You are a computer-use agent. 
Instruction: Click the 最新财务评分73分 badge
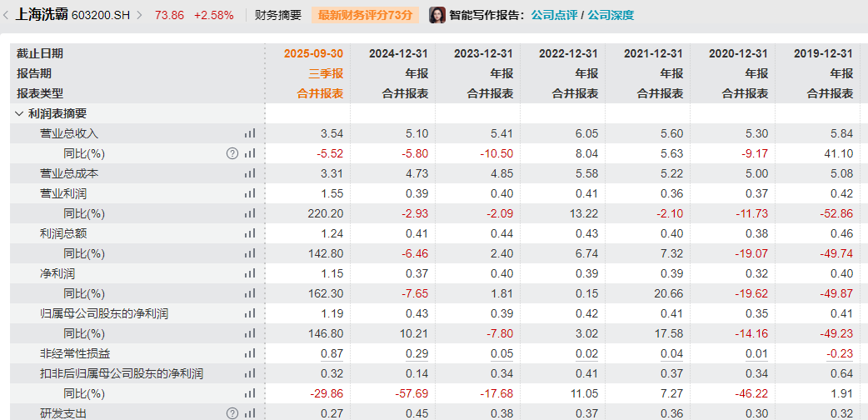(x=366, y=15)
